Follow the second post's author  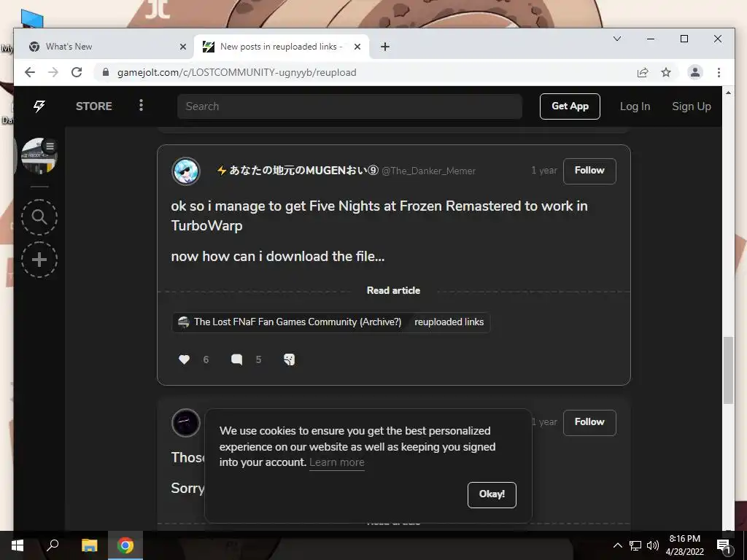[589, 422]
